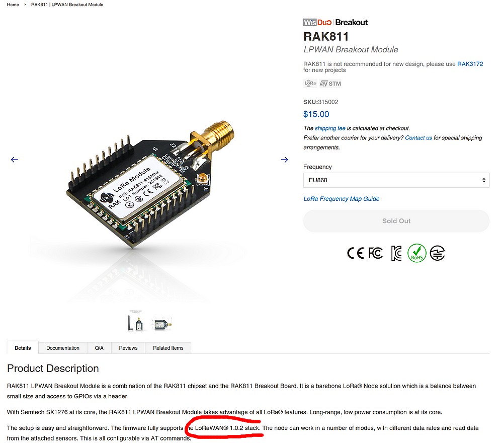The width and height of the screenshot is (503, 448).
Task: Open the LoRa Frequency Map Guide link
Action: tap(342, 199)
